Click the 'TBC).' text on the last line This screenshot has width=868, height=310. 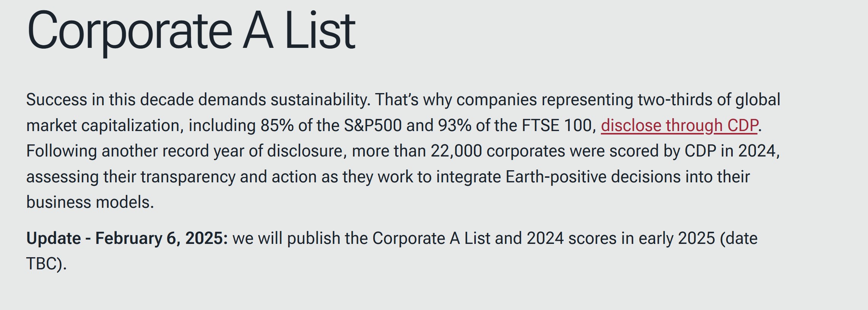tap(46, 263)
